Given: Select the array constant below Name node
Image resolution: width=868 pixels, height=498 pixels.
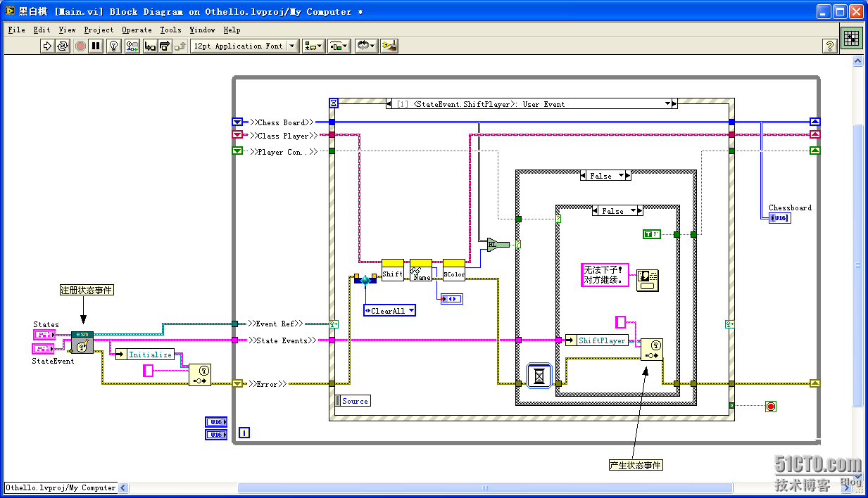Looking at the screenshot, I should (452, 299).
